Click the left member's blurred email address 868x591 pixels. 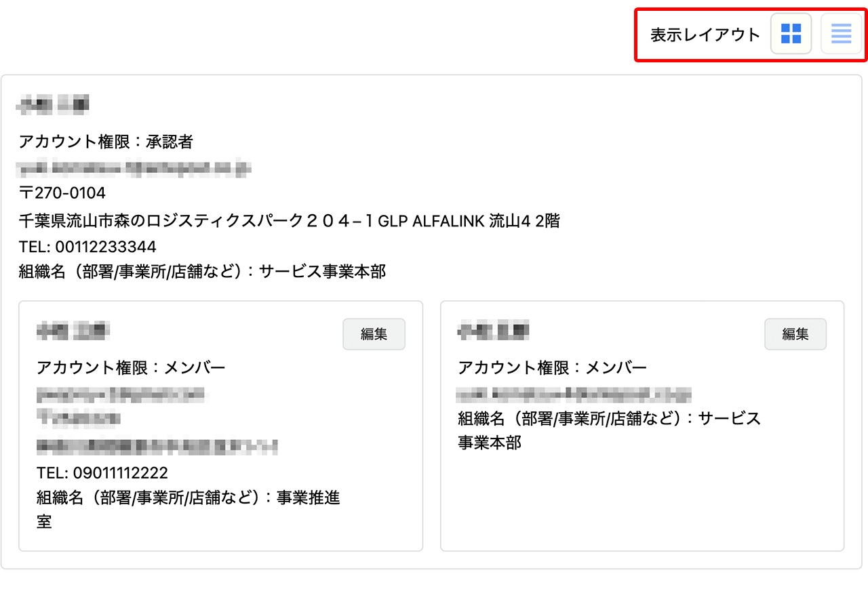(122, 393)
